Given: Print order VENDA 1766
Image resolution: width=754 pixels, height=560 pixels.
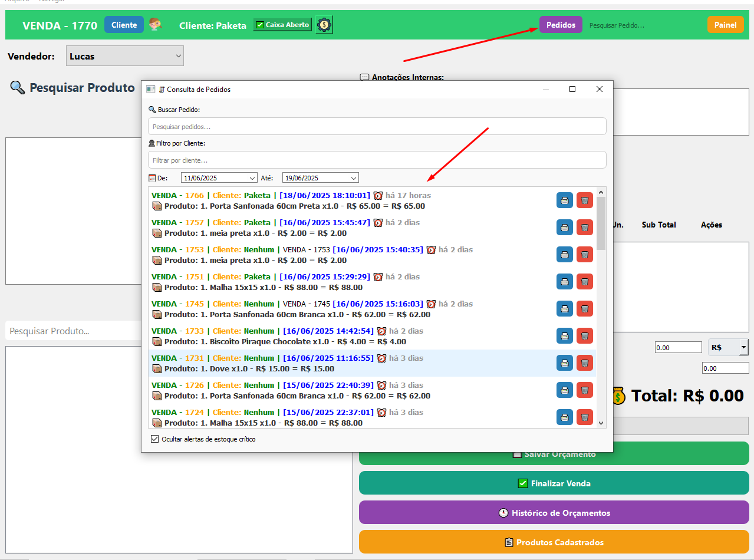Looking at the screenshot, I should click(564, 200).
